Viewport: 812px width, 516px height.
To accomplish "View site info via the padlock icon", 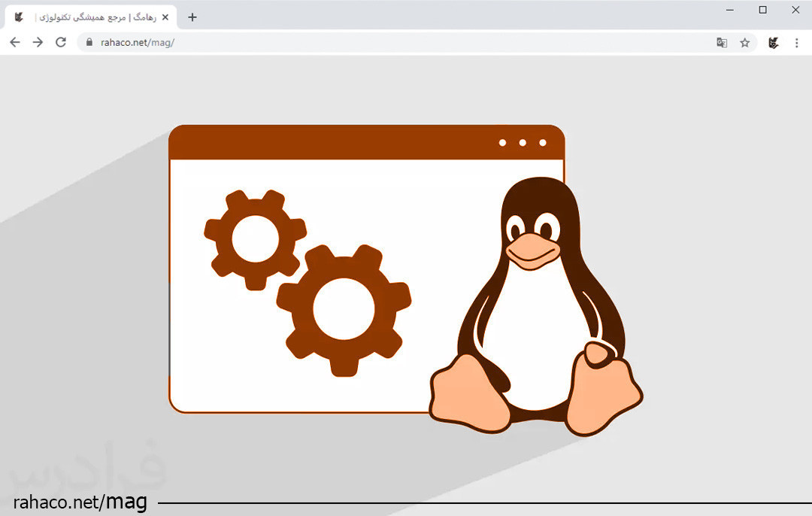I will pos(89,43).
